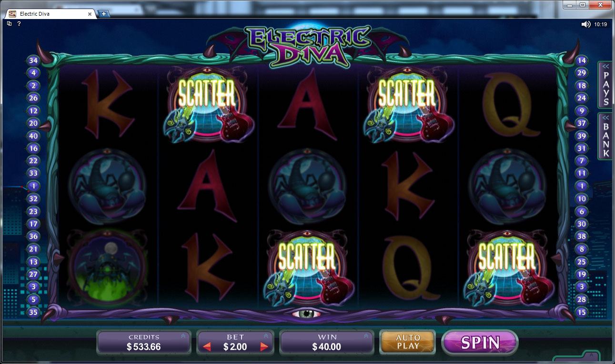The image size is (615, 364).
Task: Open the Pays side tab
Action: coord(605,85)
